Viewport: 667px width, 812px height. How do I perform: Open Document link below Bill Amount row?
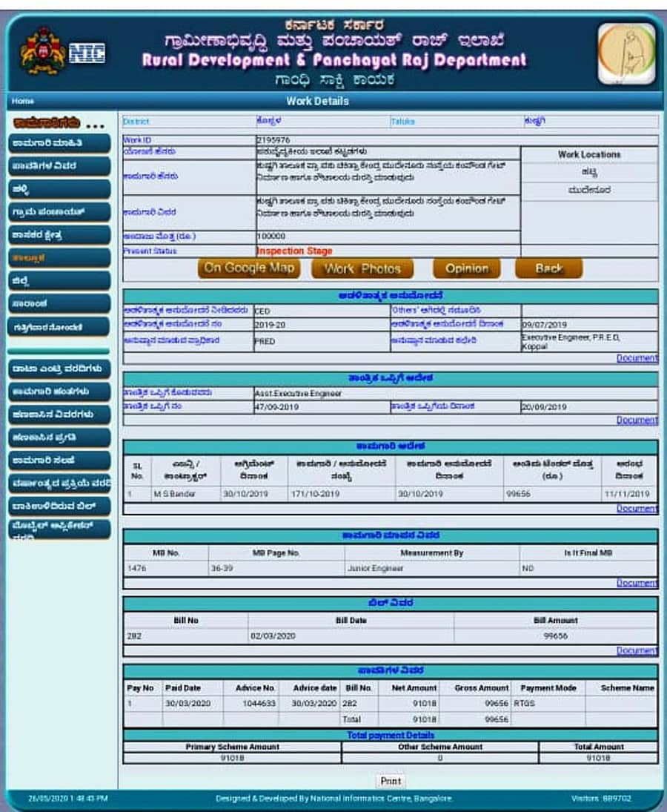(637, 650)
